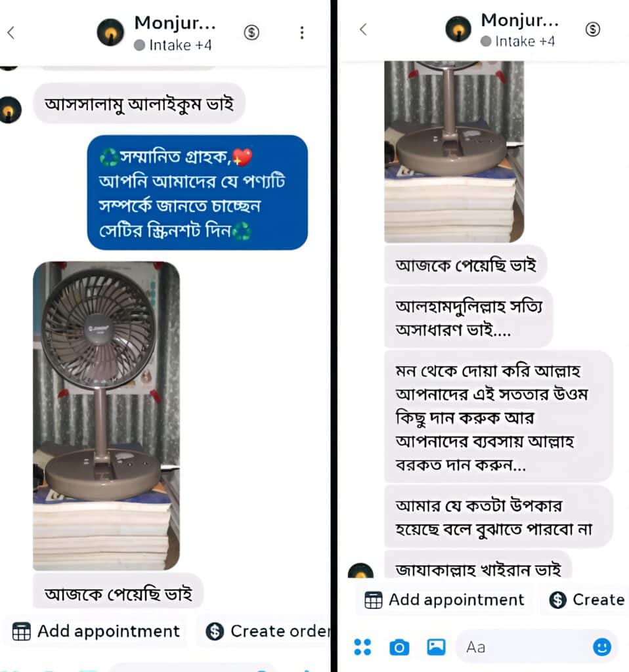Tap the back arrow in right chat
The height and width of the screenshot is (672, 629).
(x=363, y=30)
